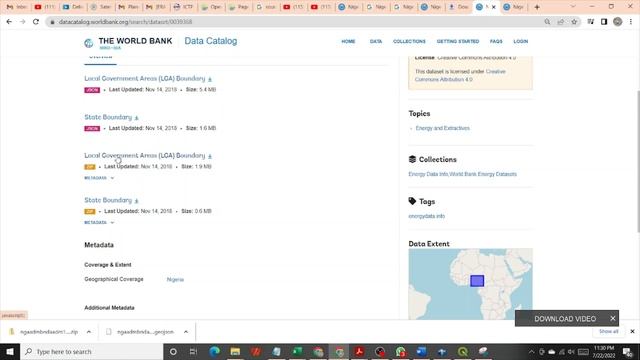Click the share page icon in address bar

561,22
